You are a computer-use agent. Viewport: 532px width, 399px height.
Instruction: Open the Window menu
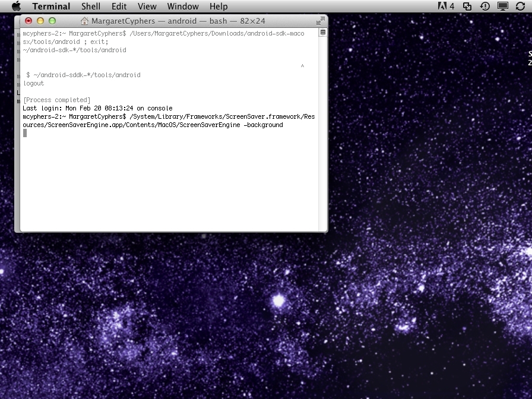click(x=183, y=6)
